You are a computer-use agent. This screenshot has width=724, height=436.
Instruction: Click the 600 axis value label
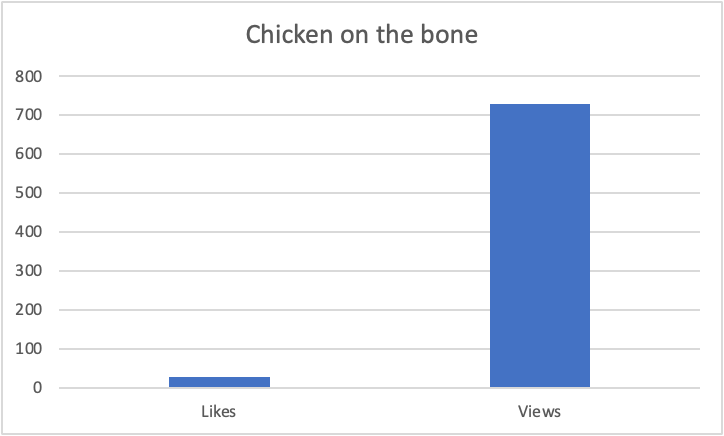coord(28,154)
